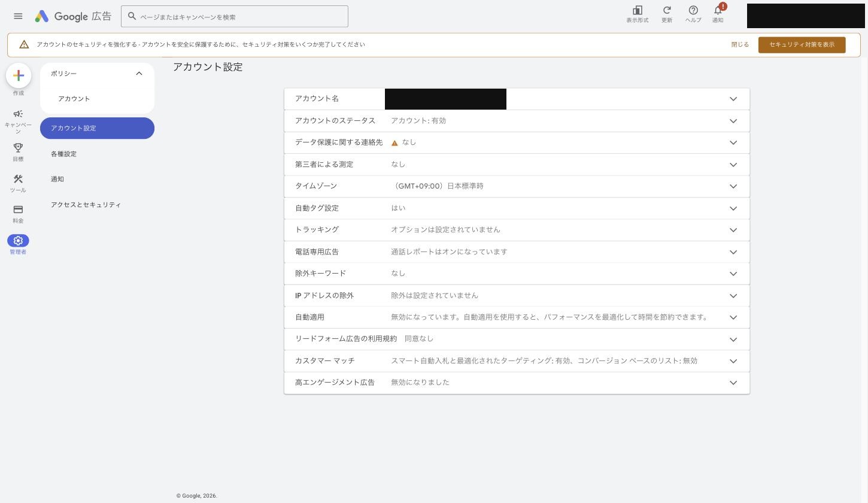The height and width of the screenshot is (503, 868).
Task: Click オプションは設定されていません value
Action: point(445,230)
